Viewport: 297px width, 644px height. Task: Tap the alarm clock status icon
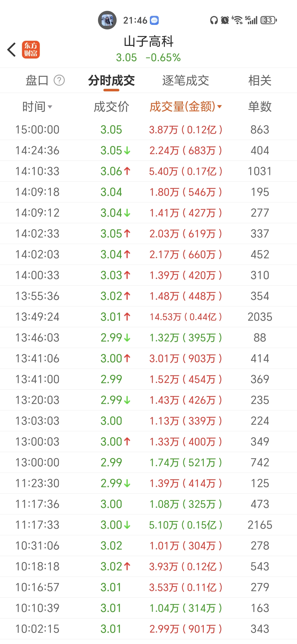click(225, 20)
